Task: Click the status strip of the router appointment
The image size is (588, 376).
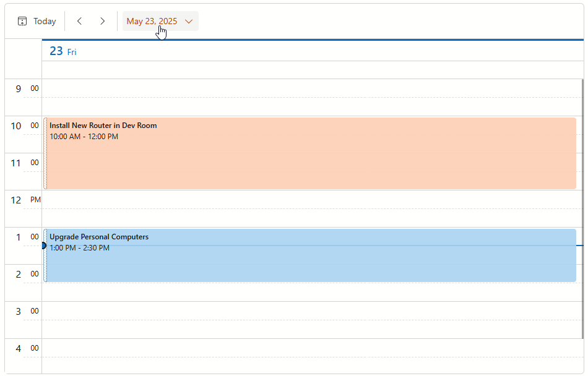Action: pos(45,153)
